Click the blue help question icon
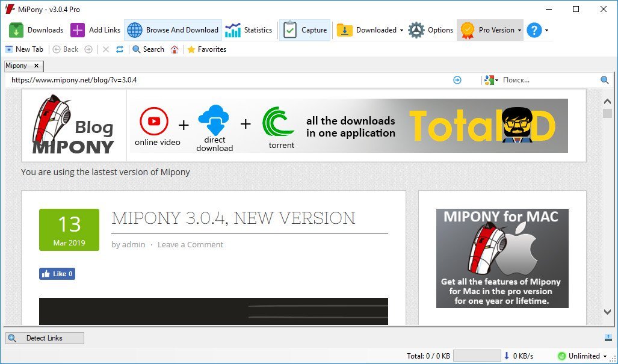 [x=534, y=30]
